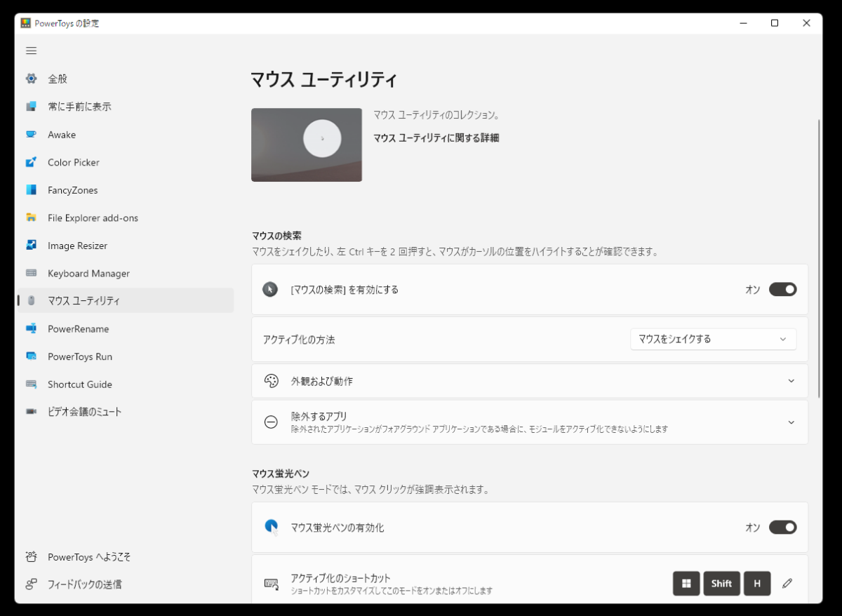Open Keyboard Manager settings
The image size is (842, 616).
pyautogui.click(x=126, y=273)
